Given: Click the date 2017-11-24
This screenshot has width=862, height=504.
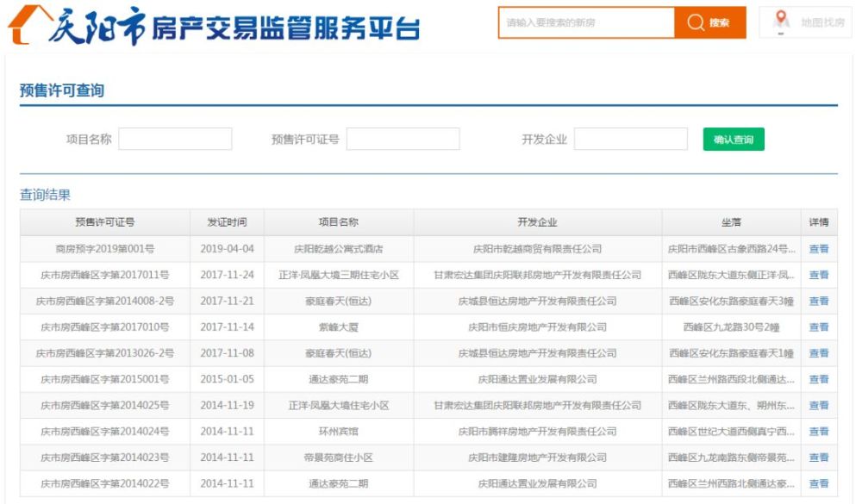Looking at the screenshot, I should pyautogui.click(x=227, y=275).
